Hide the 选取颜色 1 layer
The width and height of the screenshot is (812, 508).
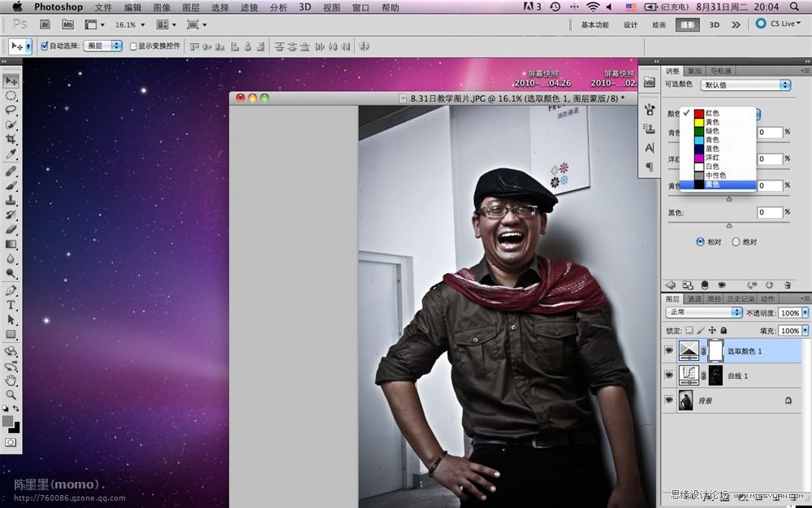coord(669,351)
